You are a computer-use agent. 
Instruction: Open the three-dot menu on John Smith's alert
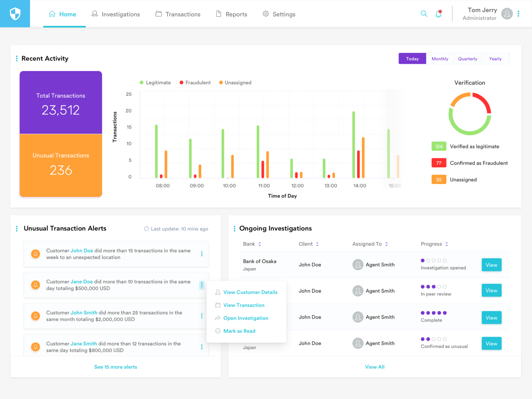(x=202, y=316)
